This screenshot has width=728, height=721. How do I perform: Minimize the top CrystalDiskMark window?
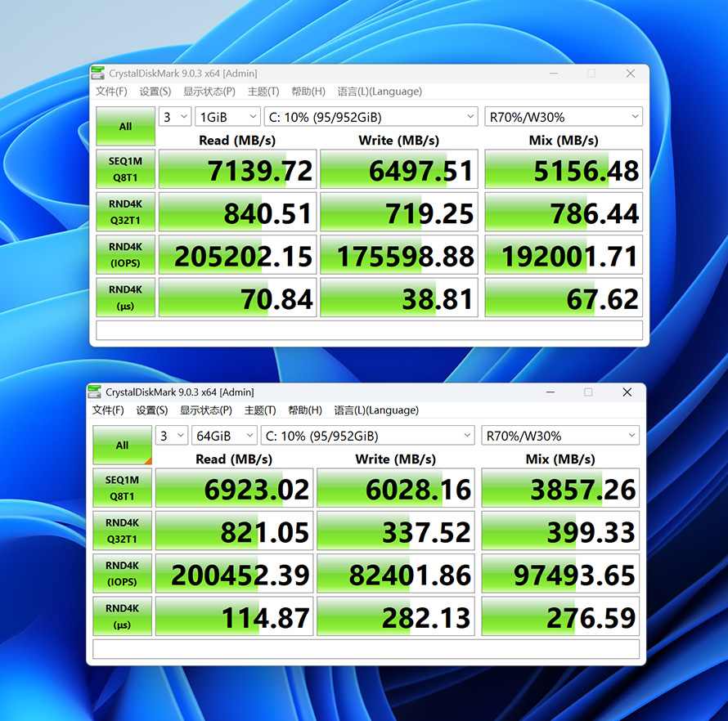554,74
